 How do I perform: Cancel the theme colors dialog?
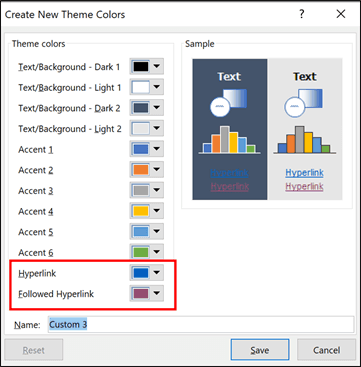point(326,350)
